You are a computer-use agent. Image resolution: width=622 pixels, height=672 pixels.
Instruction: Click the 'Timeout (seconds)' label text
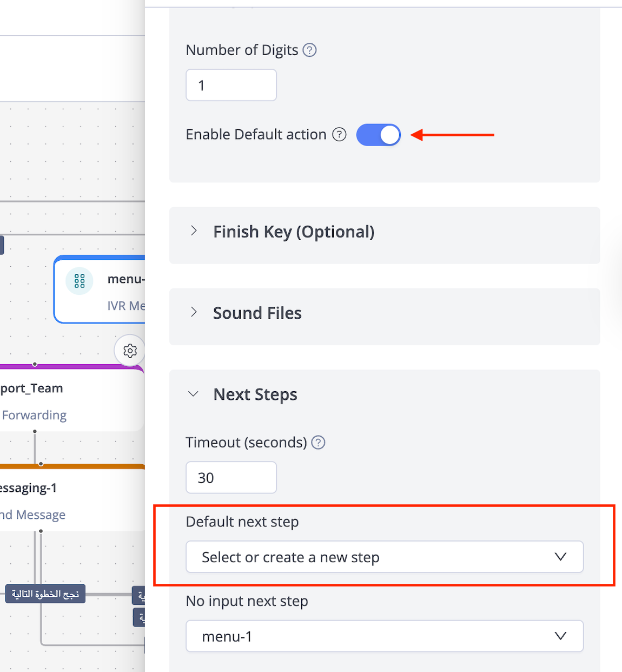point(247,443)
